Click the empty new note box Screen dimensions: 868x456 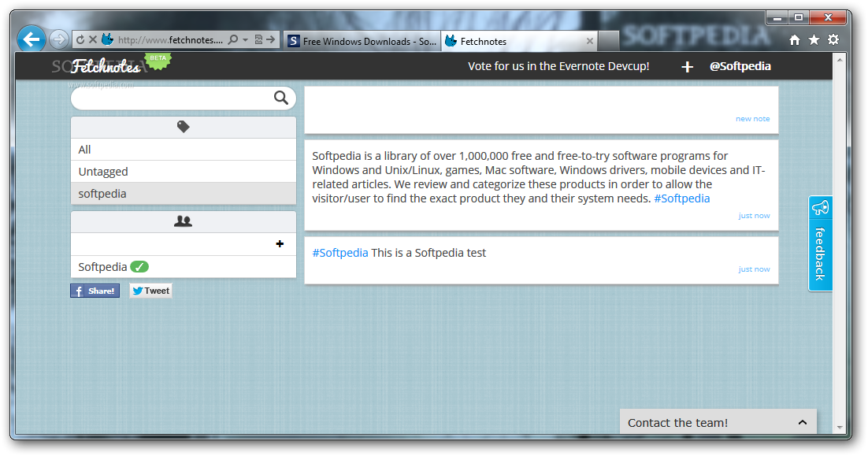(x=541, y=109)
